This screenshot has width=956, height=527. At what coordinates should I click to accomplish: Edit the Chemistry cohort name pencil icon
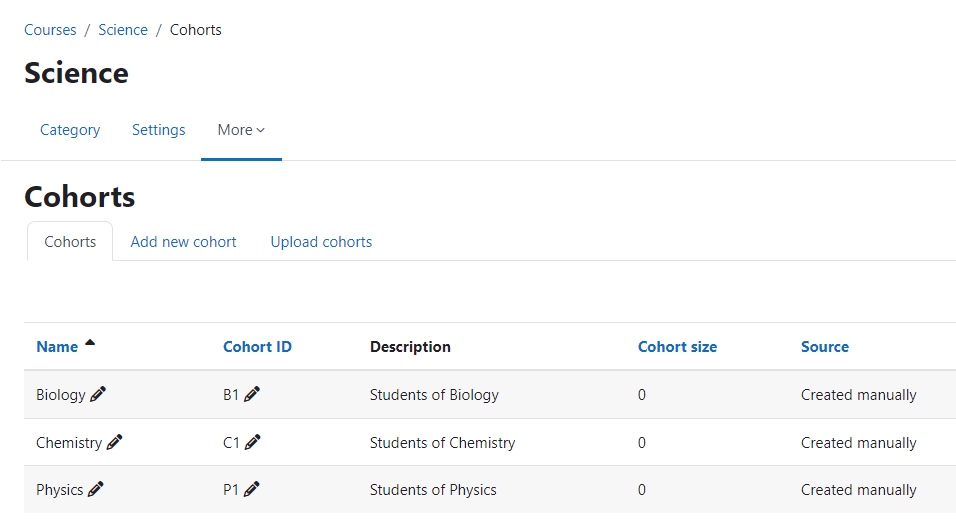pyautogui.click(x=114, y=442)
